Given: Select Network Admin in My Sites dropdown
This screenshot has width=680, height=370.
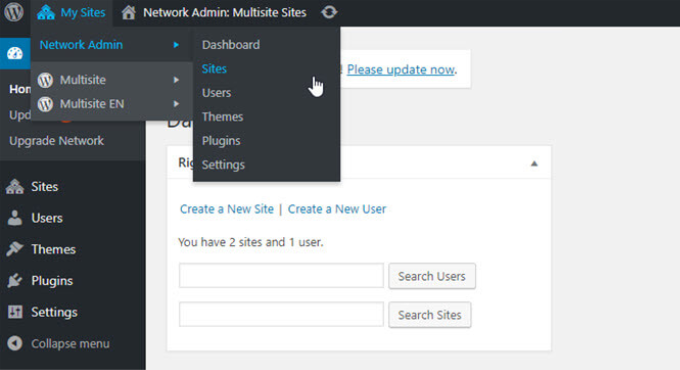Looking at the screenshot, I should click(x=81, y=45).
